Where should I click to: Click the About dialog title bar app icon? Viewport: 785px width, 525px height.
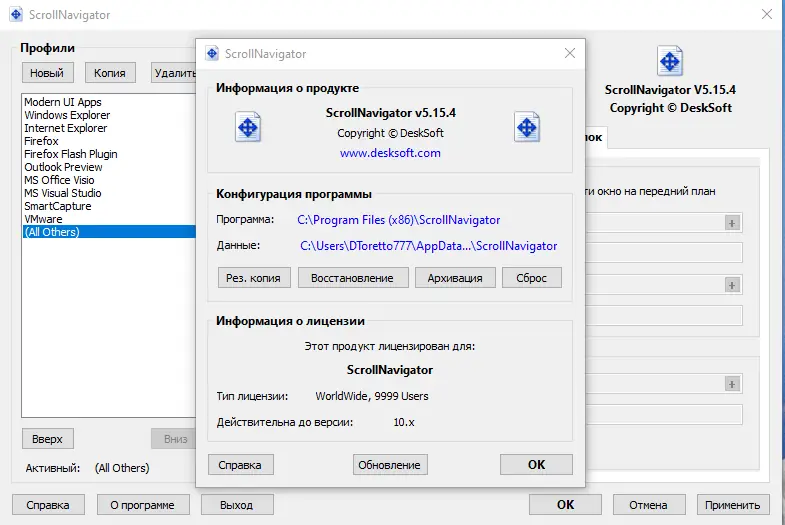tap(212, 53)
